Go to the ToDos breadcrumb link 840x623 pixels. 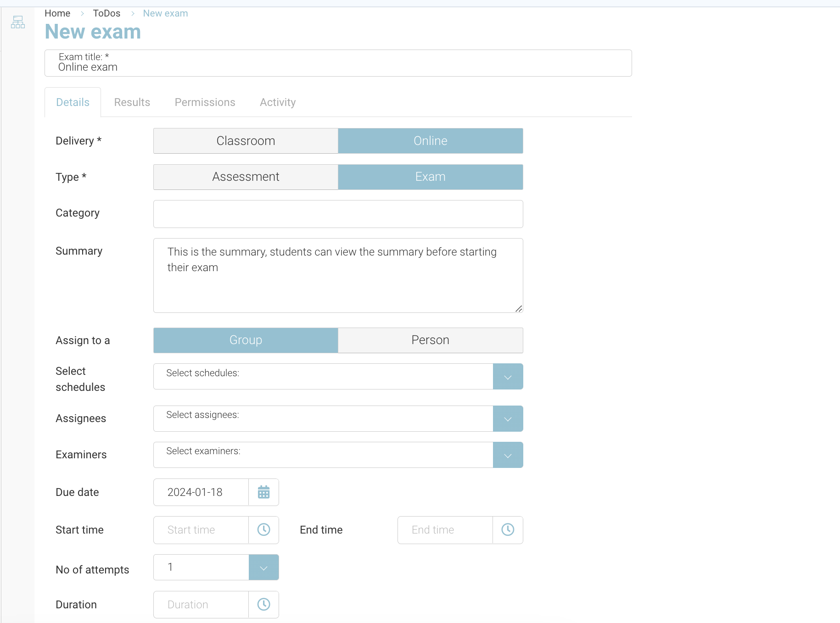point(106,13)
